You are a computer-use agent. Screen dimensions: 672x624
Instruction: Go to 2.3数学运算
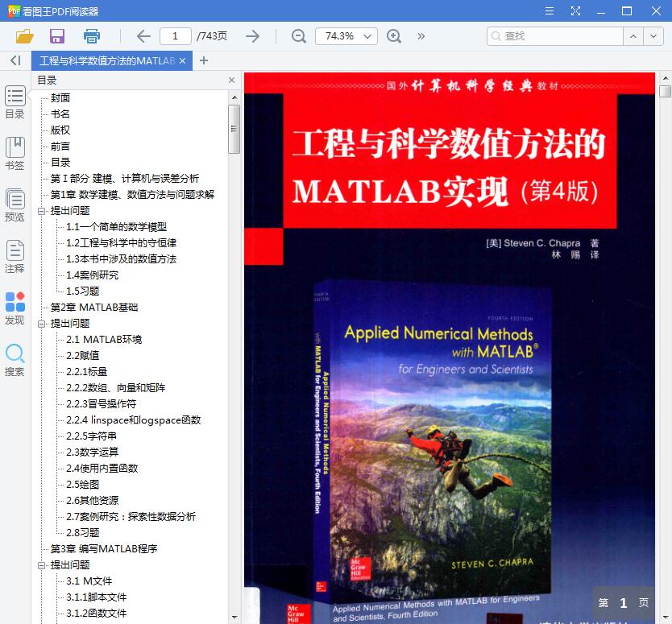click(x=92, y=453)
